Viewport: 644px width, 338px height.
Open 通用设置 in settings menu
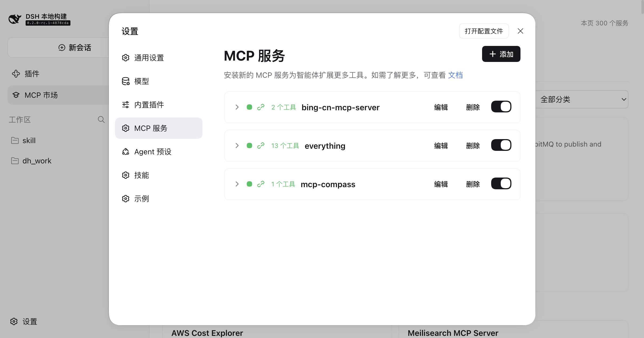pos(159,58)
